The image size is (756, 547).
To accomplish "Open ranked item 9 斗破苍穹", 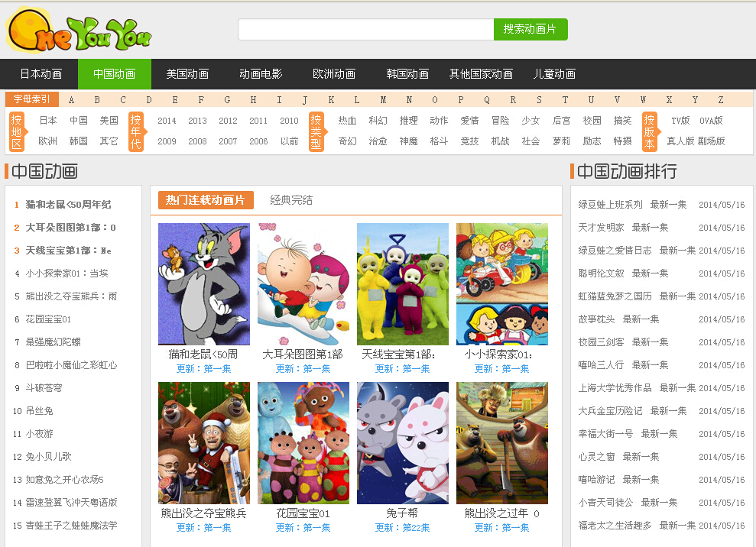I will click(44, 388).
